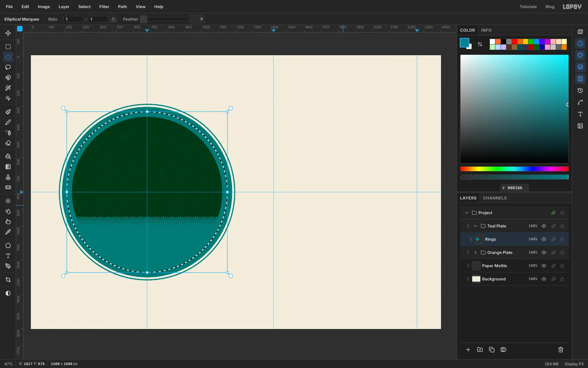Add a new layer with plus icon
Screen dimensions: 588x368
pyautogui.click(x=468, y=350)
